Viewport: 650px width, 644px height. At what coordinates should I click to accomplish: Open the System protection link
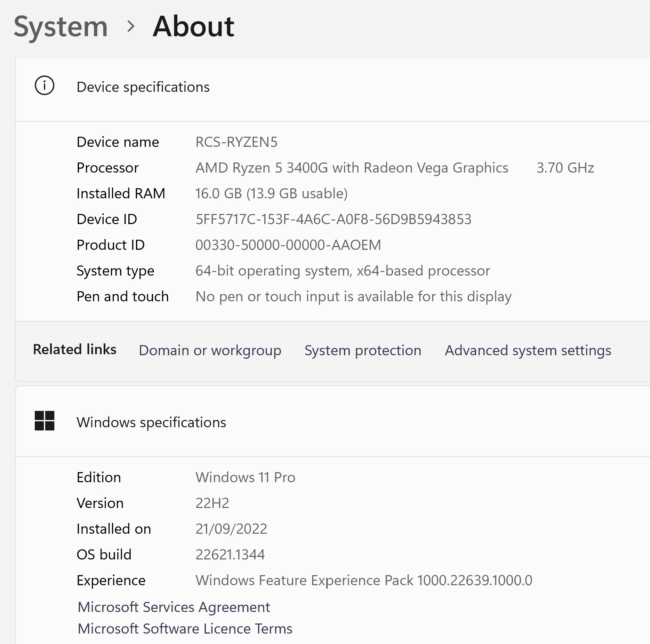pos(363,350)
